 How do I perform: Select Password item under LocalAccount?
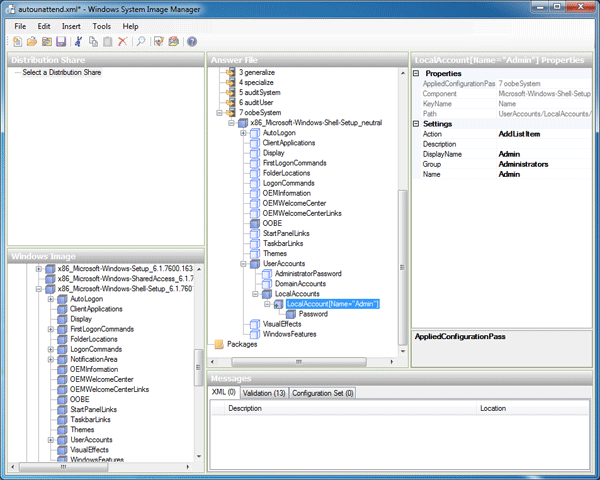click(x=312, y=314)
